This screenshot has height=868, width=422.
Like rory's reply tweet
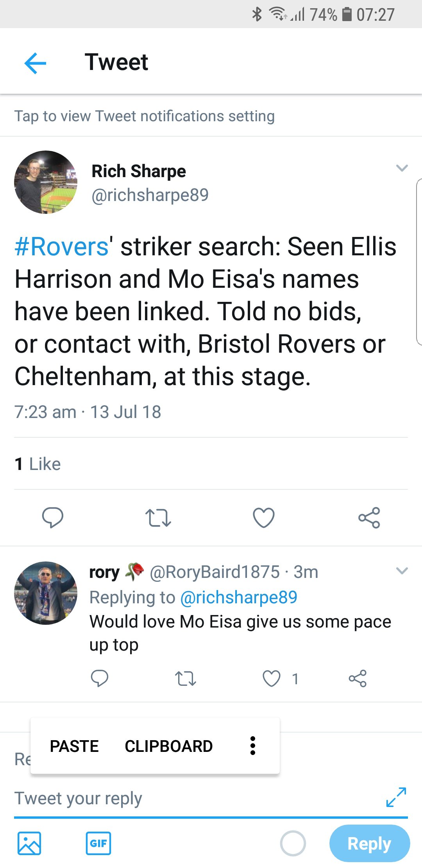click(x=272, y=678)
